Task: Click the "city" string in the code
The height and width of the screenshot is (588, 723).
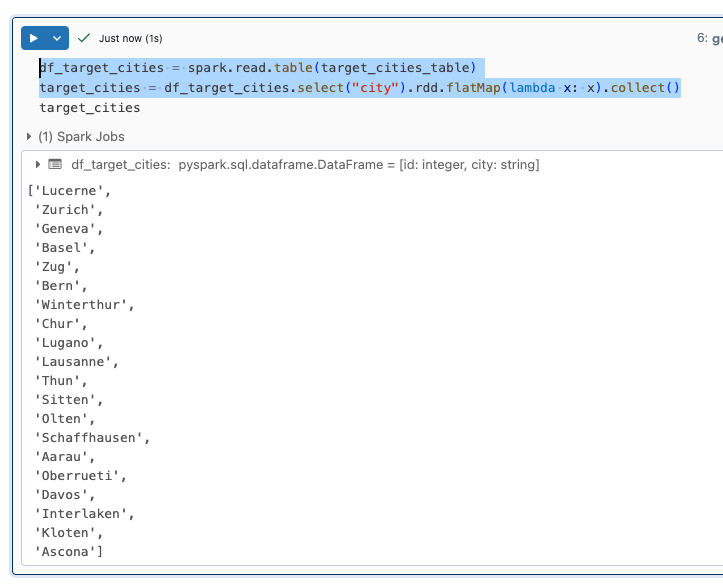Action: [378, 88]
